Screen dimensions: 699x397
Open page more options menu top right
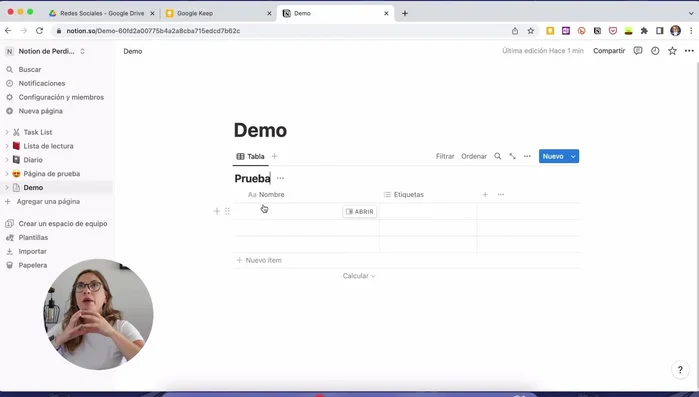point(689,51)
